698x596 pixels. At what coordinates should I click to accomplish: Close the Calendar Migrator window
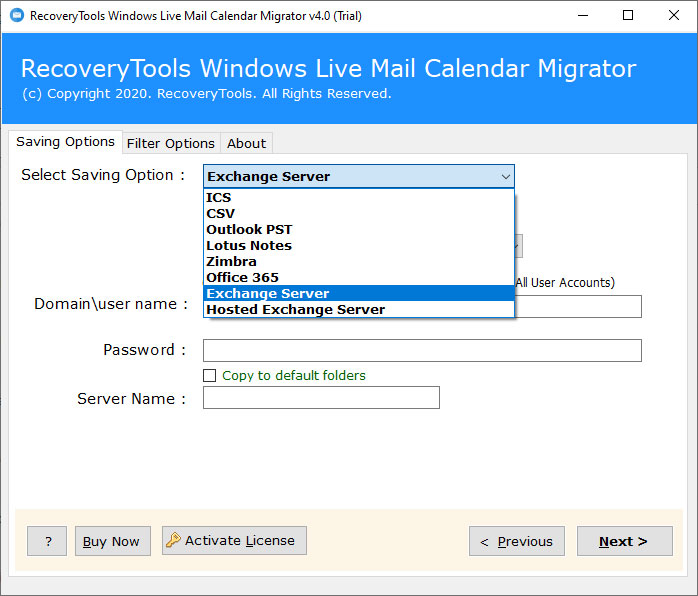[674, 16]
